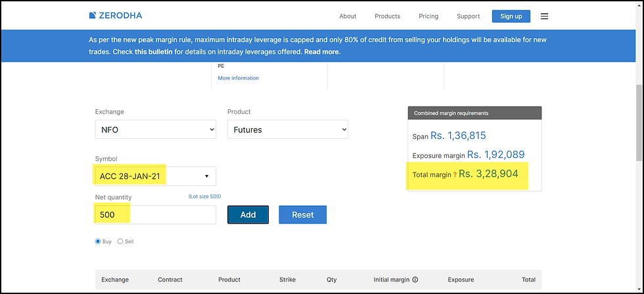Click the Contract column header

[x=170, y=280]
